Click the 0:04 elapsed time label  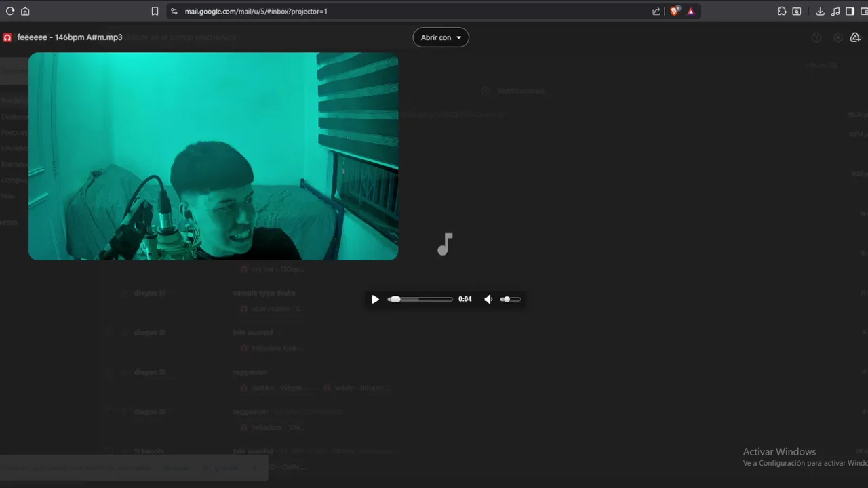pyautogui.click(x=465, y=299)
